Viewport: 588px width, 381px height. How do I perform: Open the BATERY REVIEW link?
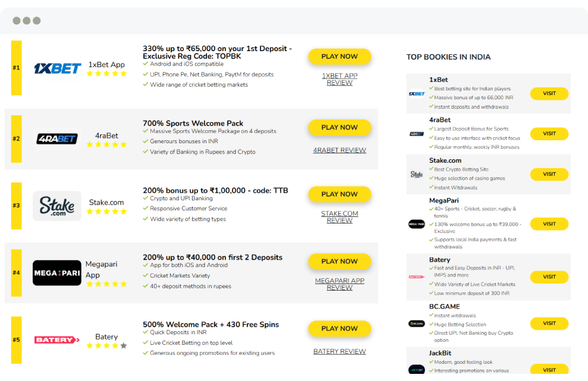339,351
